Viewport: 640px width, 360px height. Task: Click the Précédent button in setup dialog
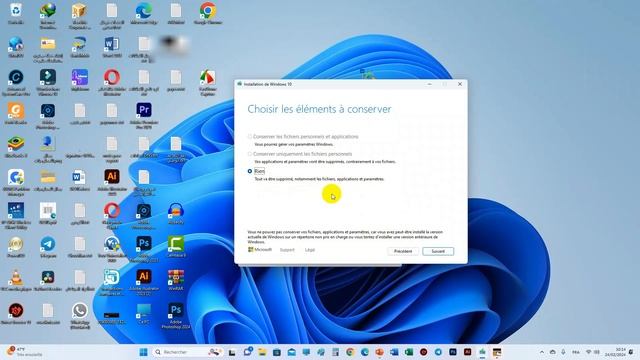coord(403,251)
